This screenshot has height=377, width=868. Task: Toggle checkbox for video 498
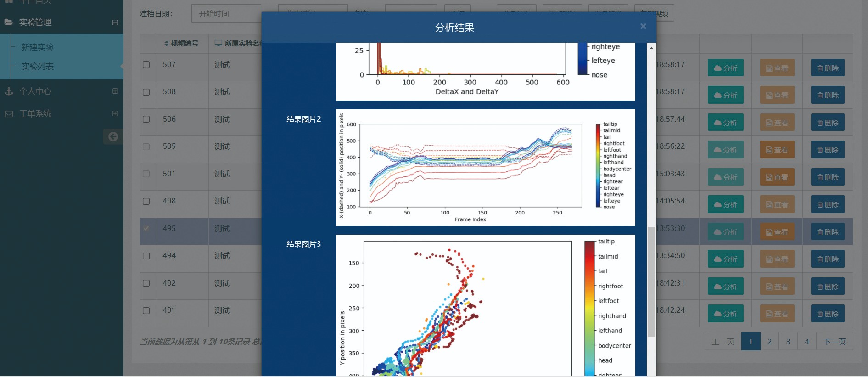click(146, 201)
